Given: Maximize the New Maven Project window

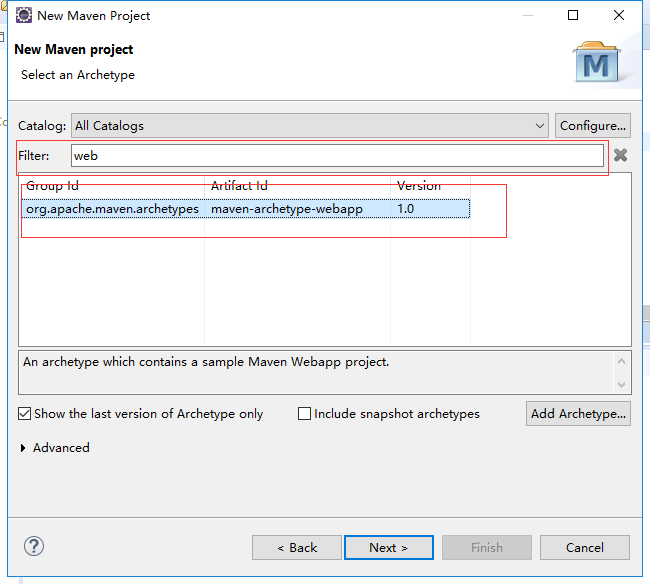Looking at the screenshot, I should [x=573, y=15].
